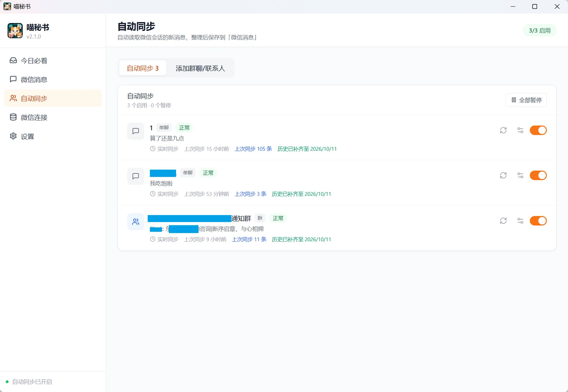Click 上次同步 3 条 link
This screenshot has width=568, height=392.
251,194
